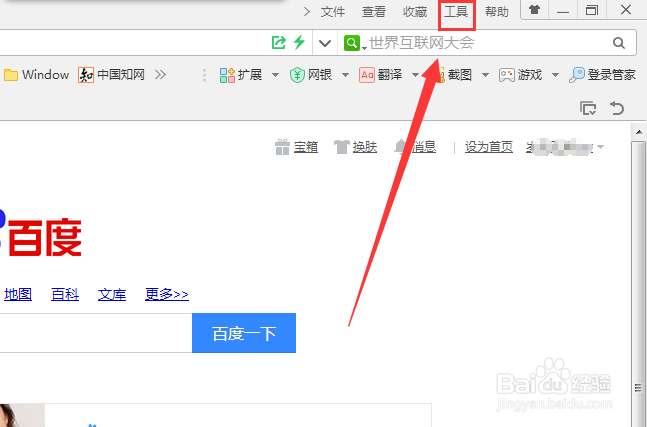Open 登录管家 login manager
Viewport: 647px width, 427px height.
pyautogui.click(x=602, y=75)
